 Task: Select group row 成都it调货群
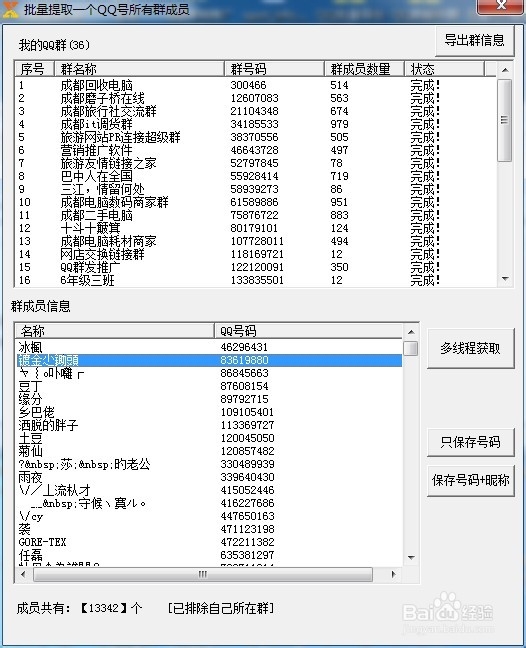click(x=255, y=124)
